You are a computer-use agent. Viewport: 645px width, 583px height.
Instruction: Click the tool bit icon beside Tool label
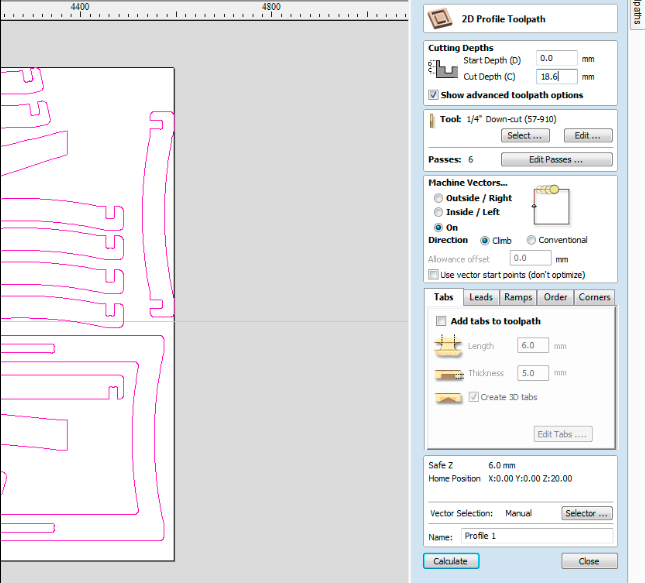pos(432,121)
